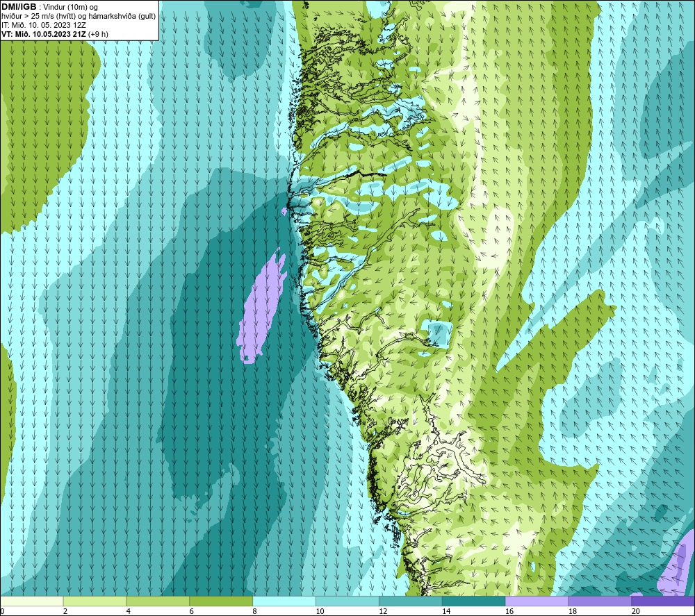695x616 pixels.
Task: Click the large purple high-wind patch offshore
Action: [x=261, y=308]
